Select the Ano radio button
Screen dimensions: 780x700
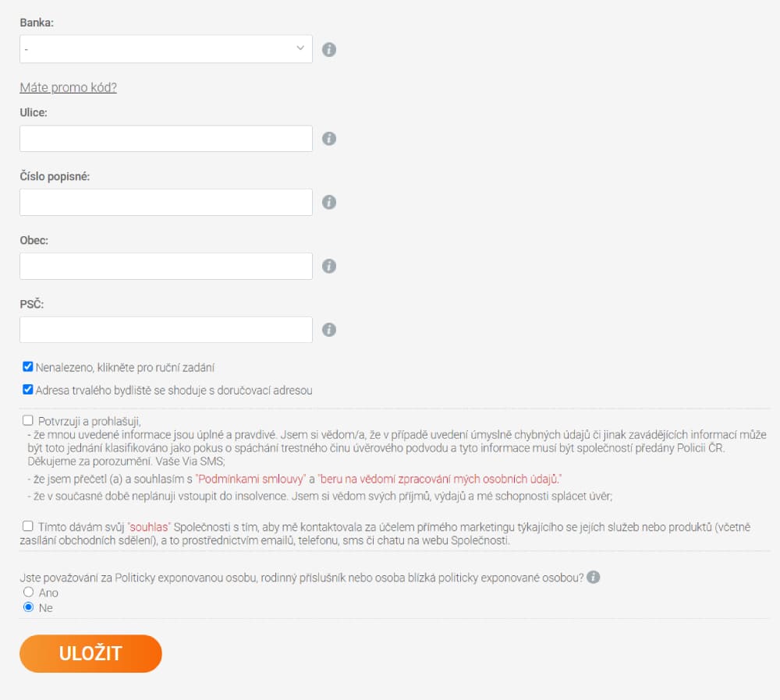pyautogui.click(x=28, y=592)
